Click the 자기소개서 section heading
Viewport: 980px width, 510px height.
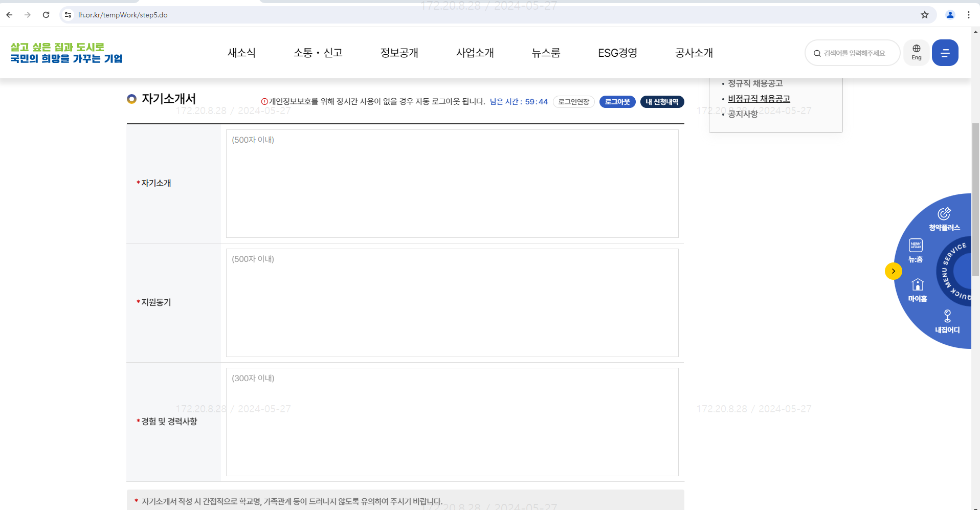[168, 99]
